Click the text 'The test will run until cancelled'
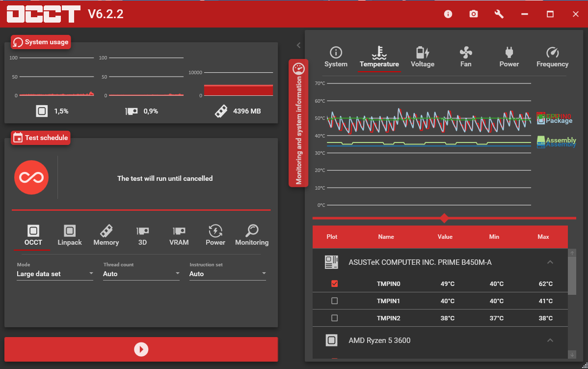Screen dimensions: 588x369 tap(165, 178)
